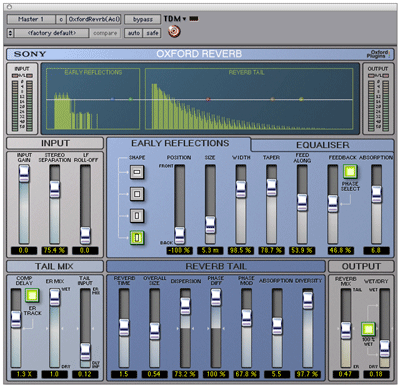Click the Phase Mod value 67.8 %
Image resolution: width=400 pixels, height=387 pixels.
[246, 374]
